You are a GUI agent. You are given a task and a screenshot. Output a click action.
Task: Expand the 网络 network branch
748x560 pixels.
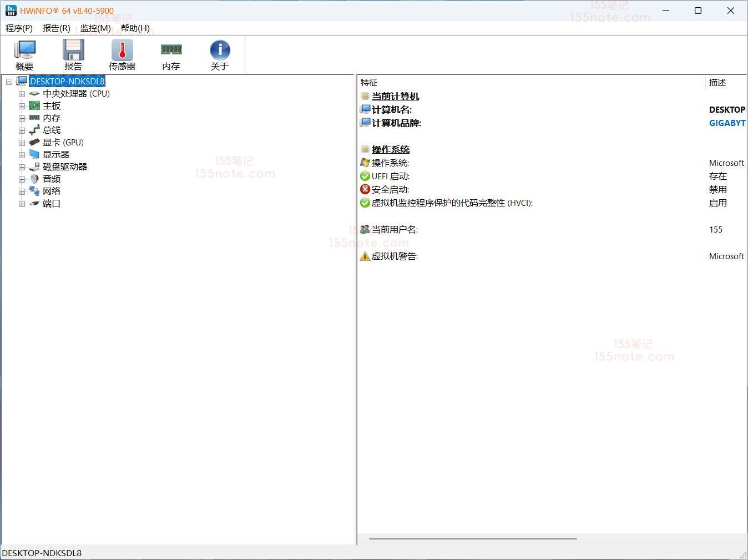[x=22, y=191]
